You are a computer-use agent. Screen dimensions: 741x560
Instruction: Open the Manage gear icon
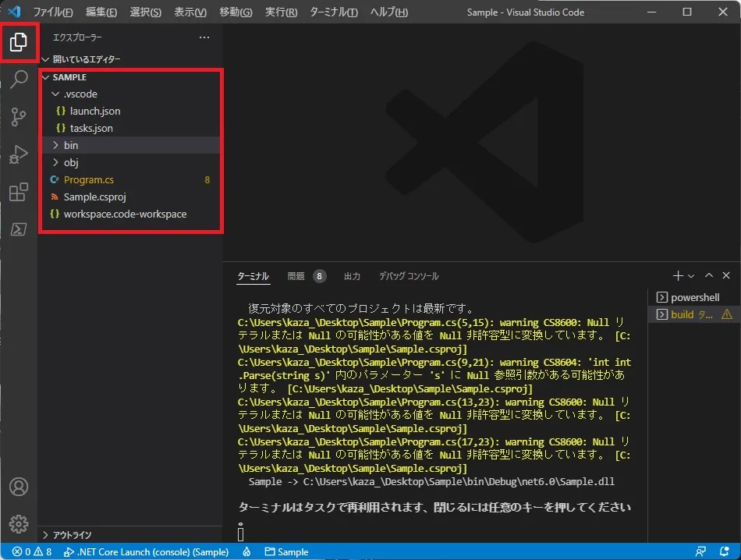(x=19, y=523)
